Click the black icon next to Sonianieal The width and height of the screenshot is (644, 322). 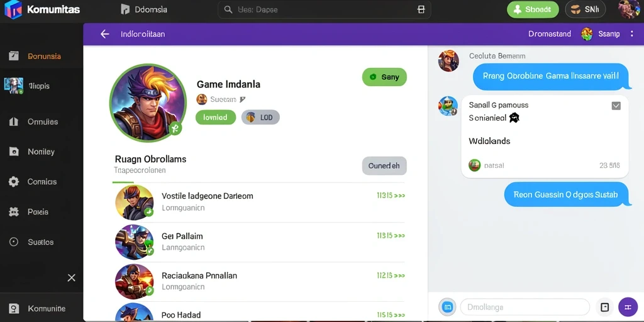(514, 118)
